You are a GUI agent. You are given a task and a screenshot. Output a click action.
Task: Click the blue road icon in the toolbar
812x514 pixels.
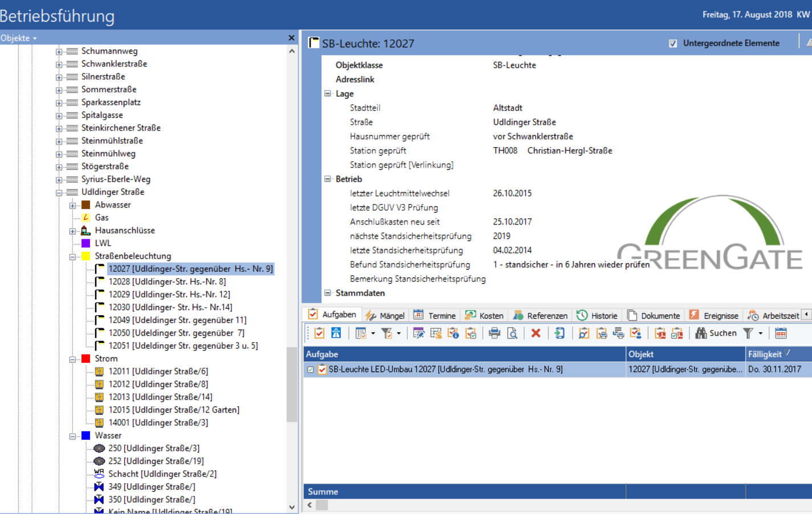[x=336, y=333]
